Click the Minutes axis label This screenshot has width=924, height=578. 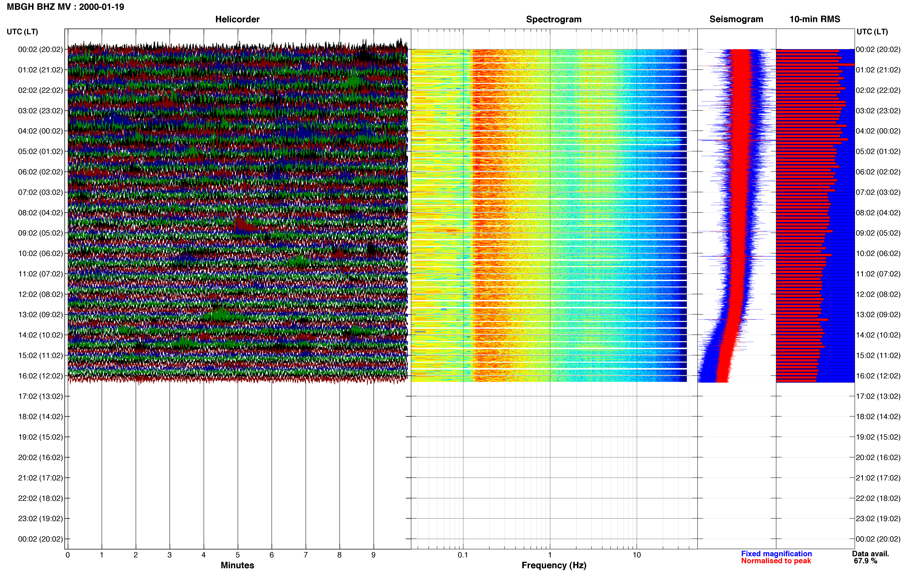[x=237, y=565]
